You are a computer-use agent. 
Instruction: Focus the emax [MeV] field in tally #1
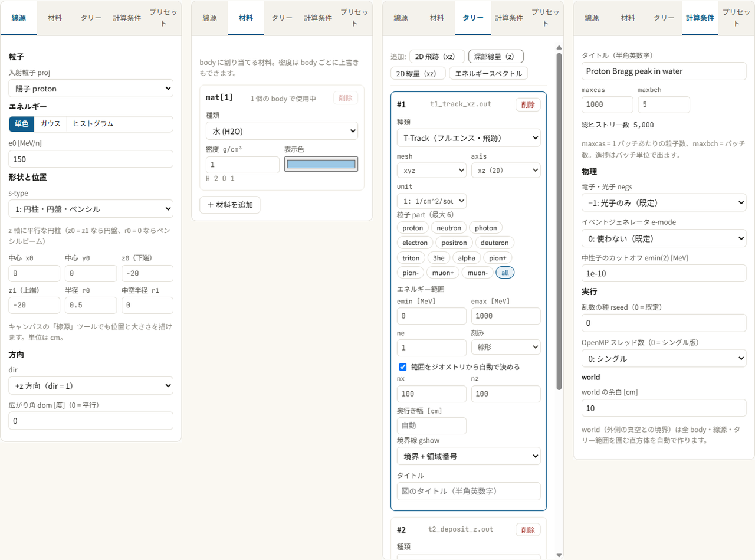(506, 316)
